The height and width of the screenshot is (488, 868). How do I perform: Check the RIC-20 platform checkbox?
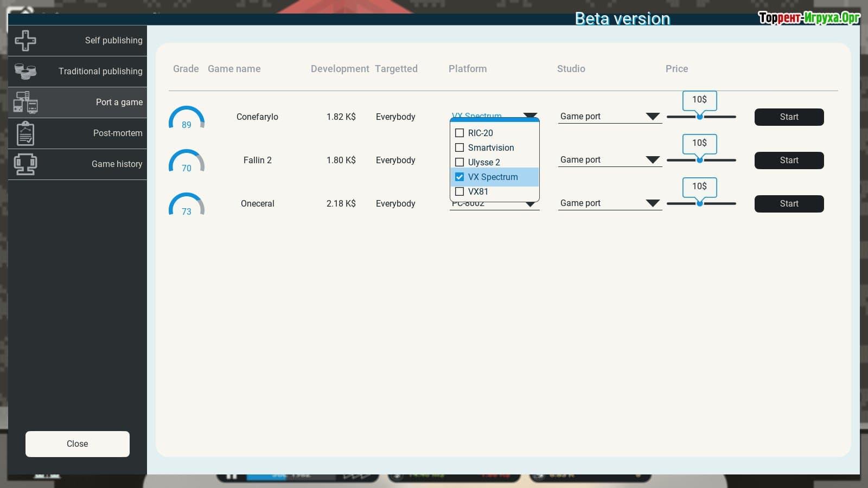click(x=459, y=133)
